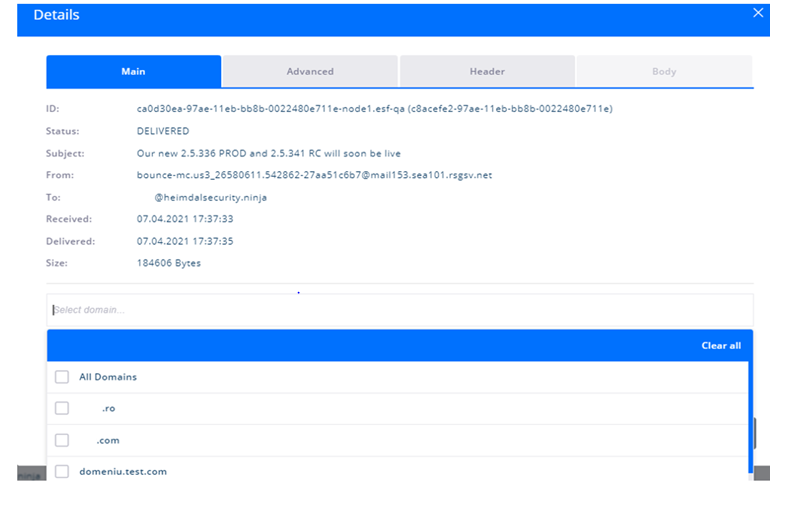The image size is (793, 509).
Task: Open the Header tab
Action: click(487, 72)
